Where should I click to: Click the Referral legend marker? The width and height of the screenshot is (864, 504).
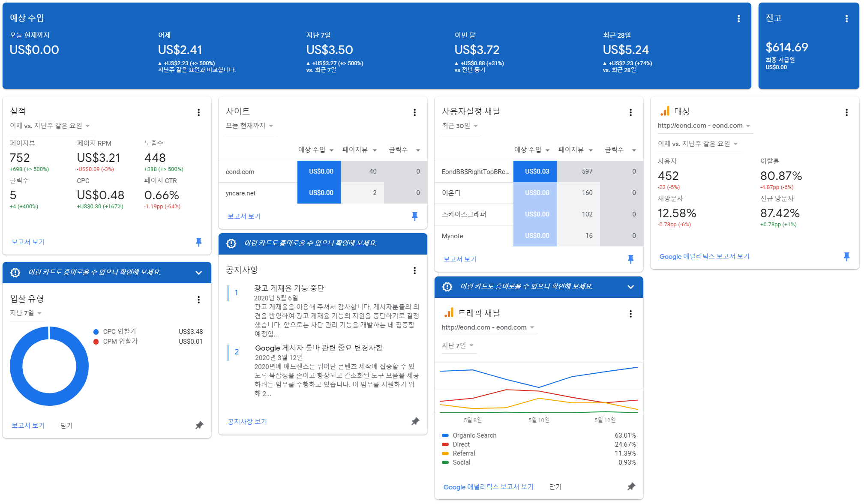[x=445, y=453]
